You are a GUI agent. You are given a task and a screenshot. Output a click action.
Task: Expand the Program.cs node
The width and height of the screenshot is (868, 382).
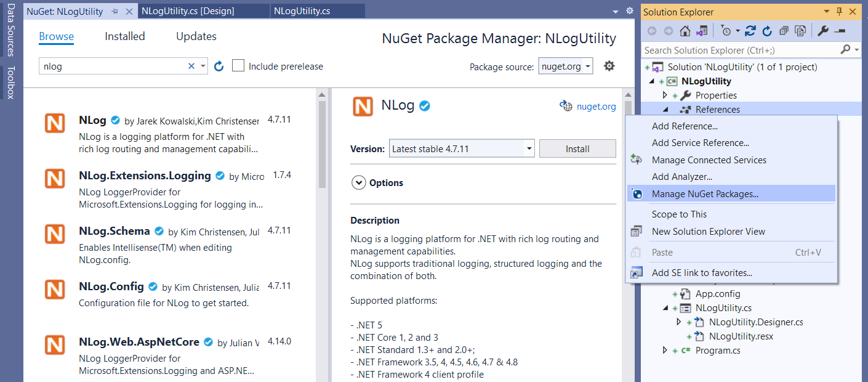(x=665, y=350)
